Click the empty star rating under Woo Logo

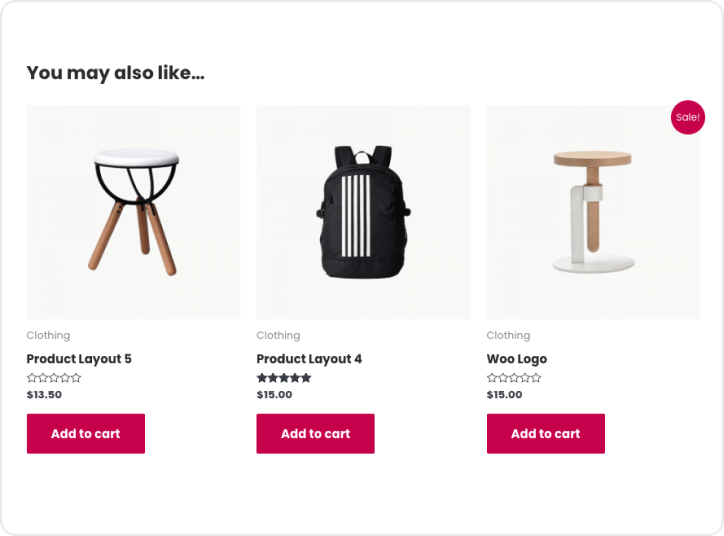pos(514,378)
